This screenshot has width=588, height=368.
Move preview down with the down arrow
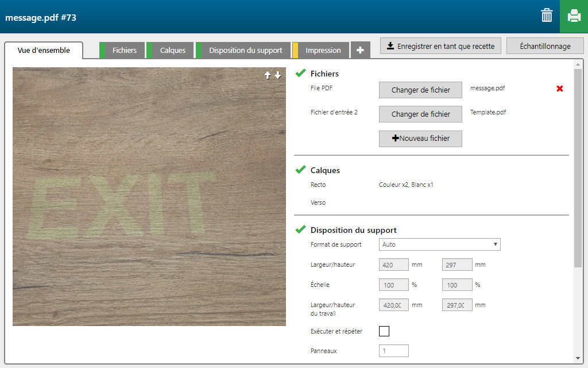coord(278,75)
